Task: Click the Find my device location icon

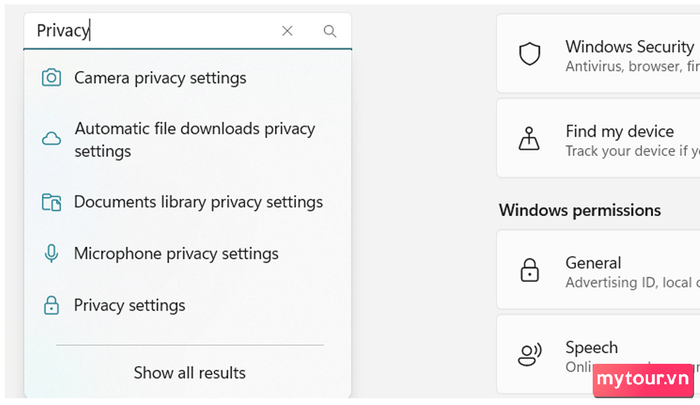Action: (529, 138)
